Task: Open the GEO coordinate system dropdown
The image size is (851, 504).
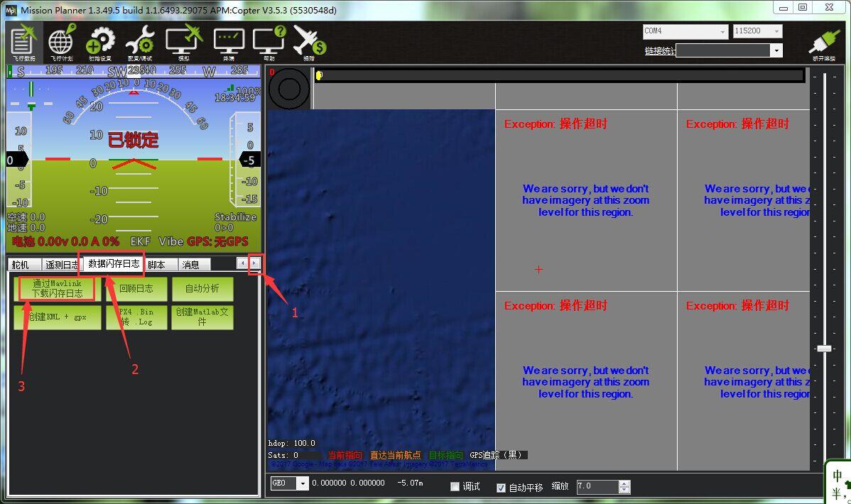Action: (x=303, y=483)
